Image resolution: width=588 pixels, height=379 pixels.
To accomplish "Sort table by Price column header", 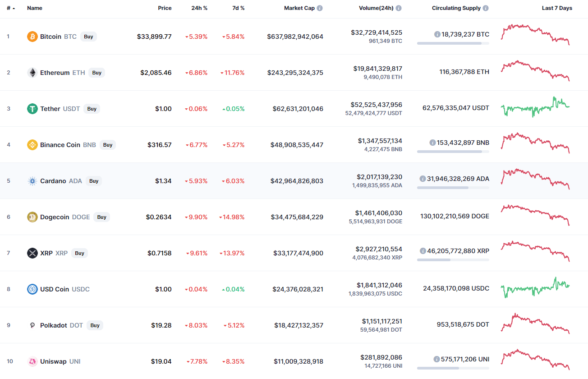I will [x=165, y=8].
